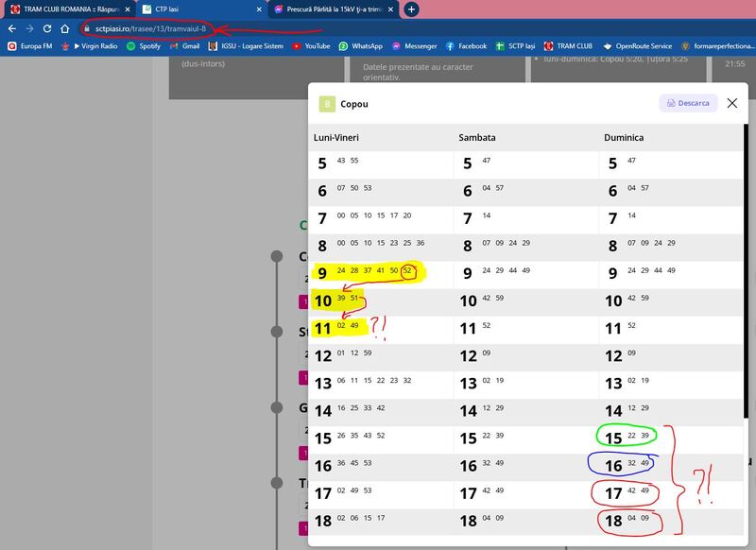The height and width of the screenshot is (550, 756).
Task: Click hour 10 in Luni-Vineri column
Action: pos(322,301)
